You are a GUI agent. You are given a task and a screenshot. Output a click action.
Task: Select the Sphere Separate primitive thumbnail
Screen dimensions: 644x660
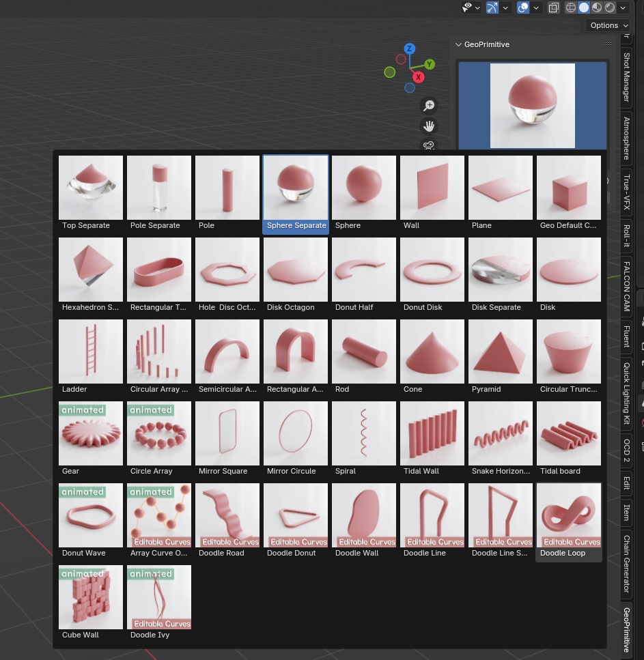295,193
